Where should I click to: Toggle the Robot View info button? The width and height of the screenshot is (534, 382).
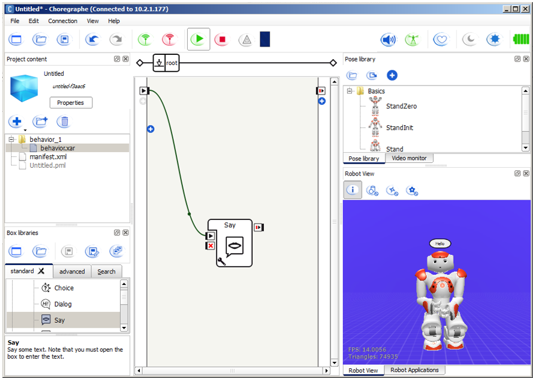click(x=352, y=190)
